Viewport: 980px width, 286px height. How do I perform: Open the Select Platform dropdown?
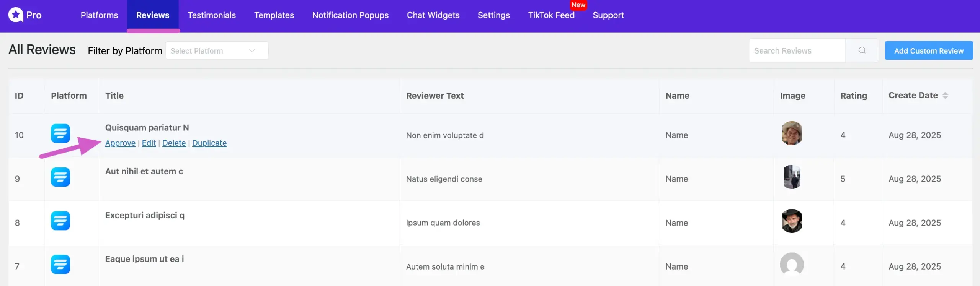pos(217,51)
